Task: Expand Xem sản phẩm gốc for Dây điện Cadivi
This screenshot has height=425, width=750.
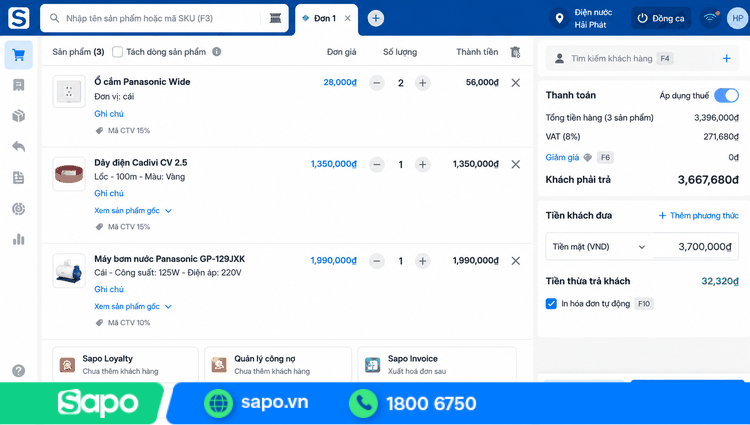Action: click(133, 210)
